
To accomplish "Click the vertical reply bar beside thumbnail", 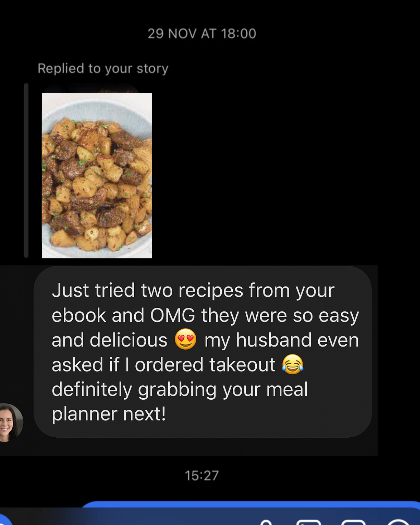I will click(x=26, y=170).
